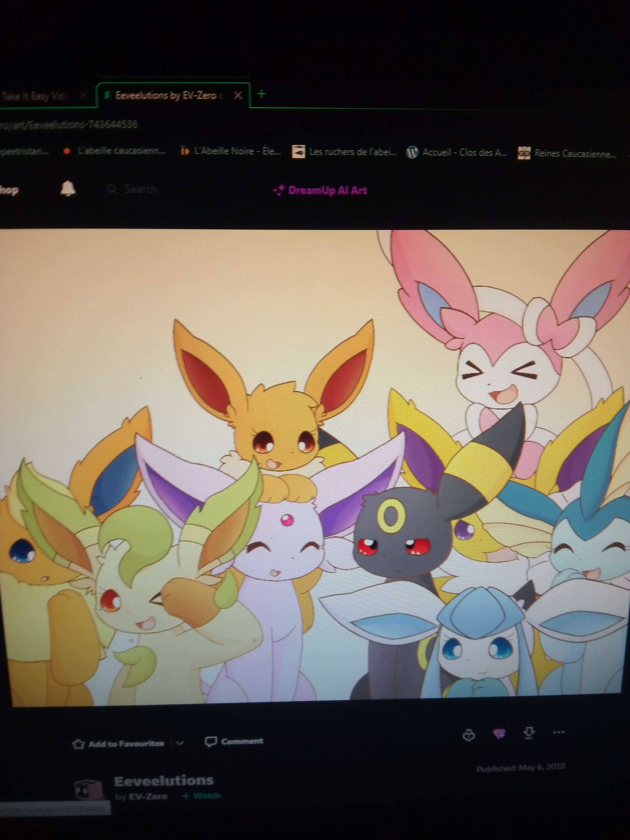Viewport: 630px width, 840px height.
Task: Click the search magnifier icon
Action: pos(112,189)
